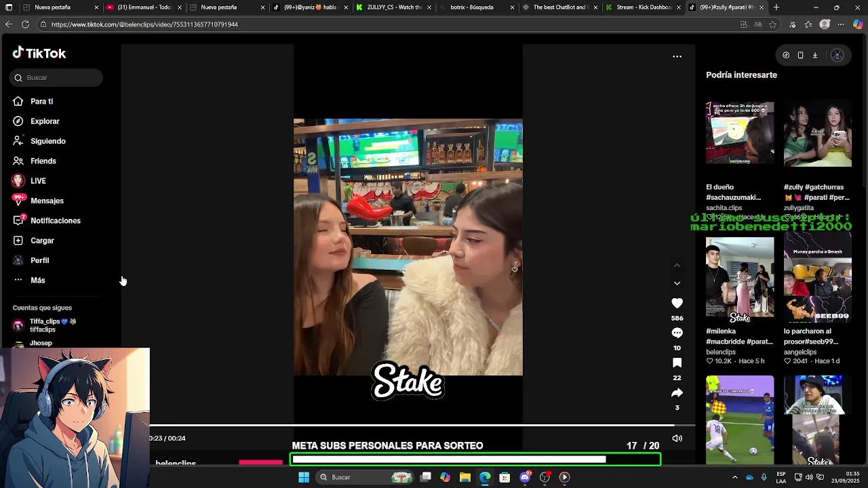The image size is (868, 488).
Task: Like the video with heart icon
Action: (677, 303)
